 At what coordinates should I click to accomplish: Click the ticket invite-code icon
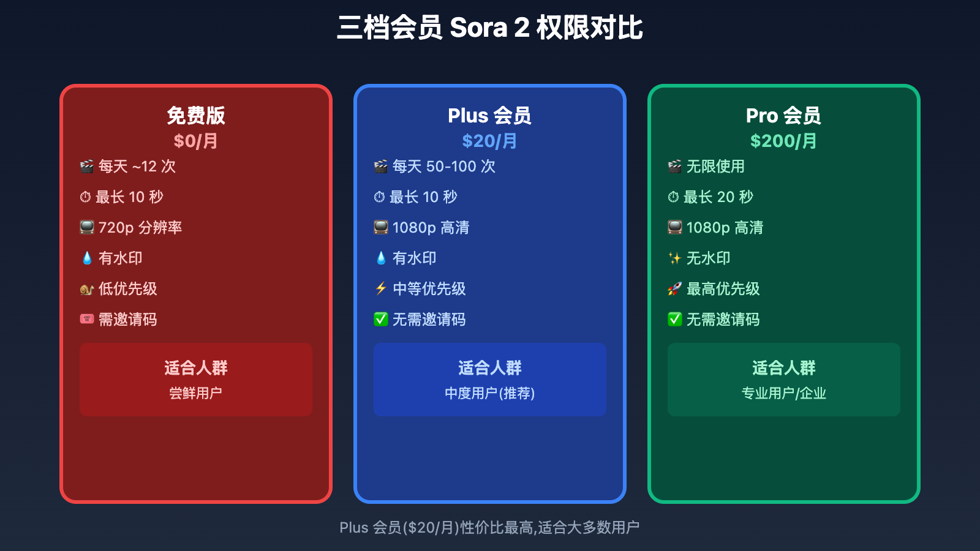[x=87, y=319]
